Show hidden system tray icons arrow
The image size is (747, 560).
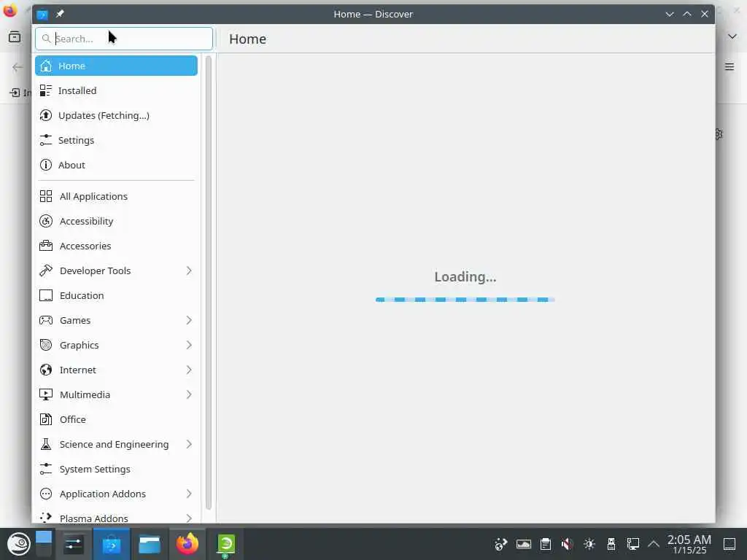(654, 544)
